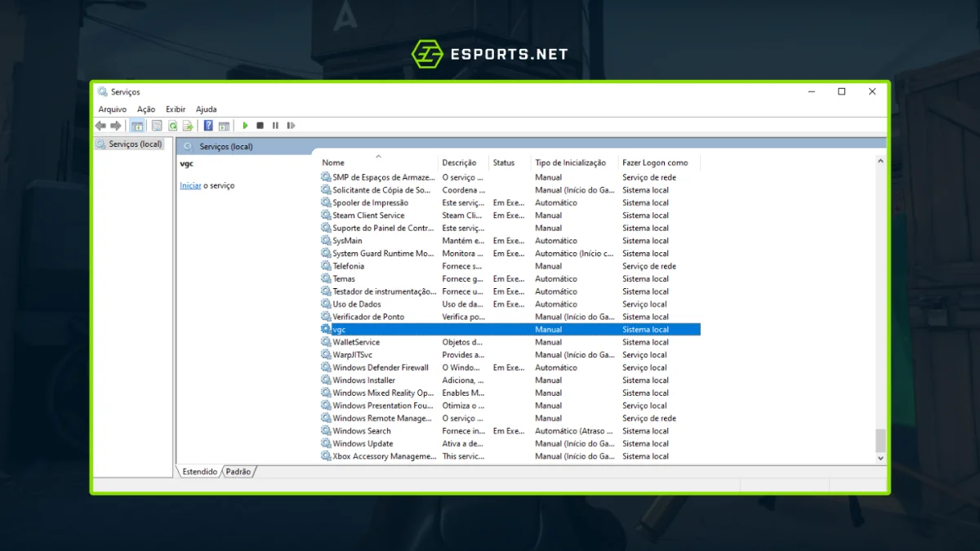
Task: Click the Iniciar link to start vgc
Action: [x=189, y=186]
